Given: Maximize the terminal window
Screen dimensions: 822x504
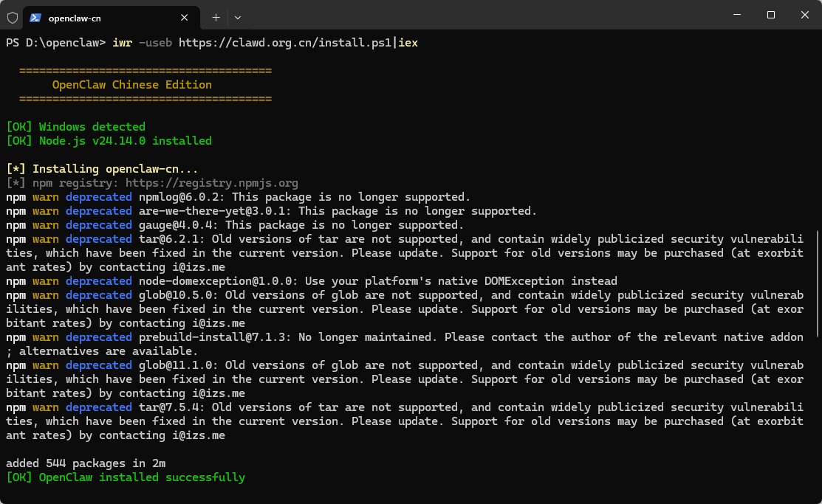Looking at the screenshot, I should tap(770, 15).
